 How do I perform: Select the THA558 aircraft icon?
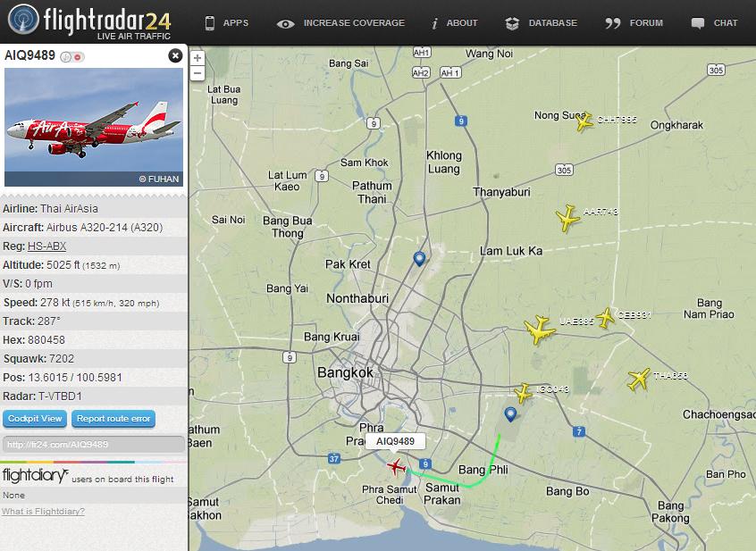coord(639,379)
